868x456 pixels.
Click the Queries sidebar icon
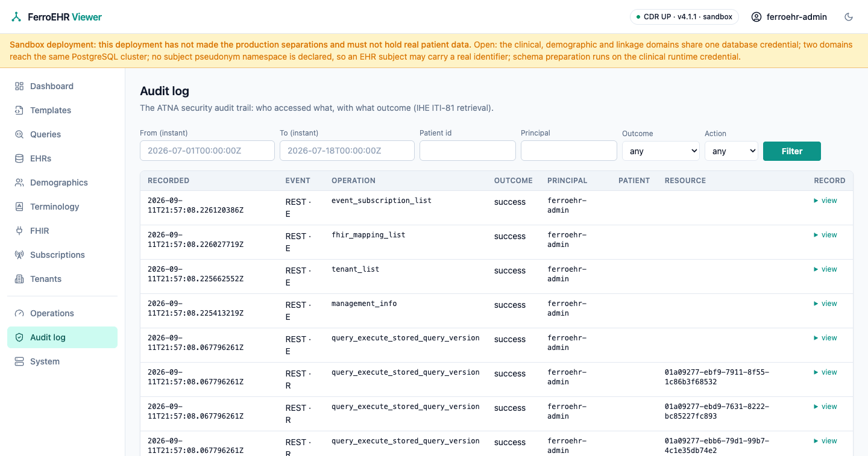click(19, 134)
